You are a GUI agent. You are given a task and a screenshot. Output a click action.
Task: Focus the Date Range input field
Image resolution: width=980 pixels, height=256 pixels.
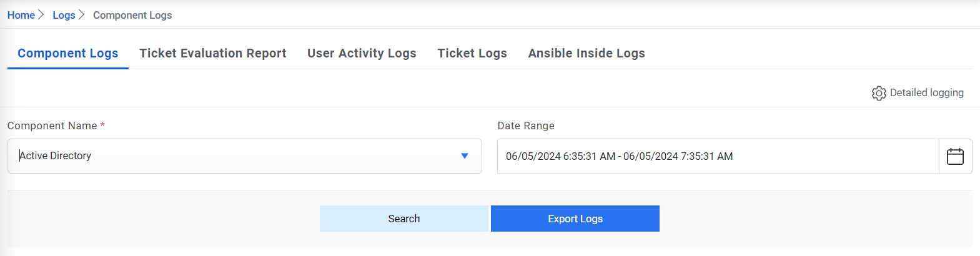tap(718, 156)
